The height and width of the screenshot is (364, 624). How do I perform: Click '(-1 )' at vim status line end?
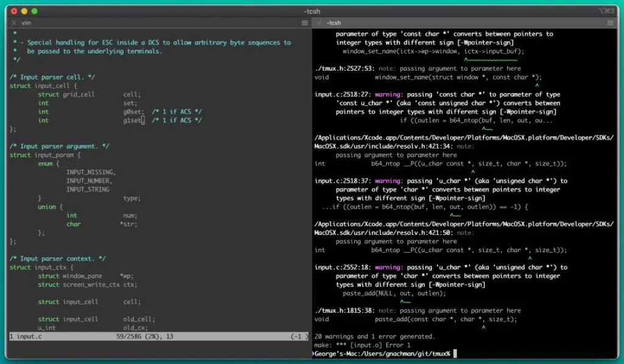click(x=299, y=337)
